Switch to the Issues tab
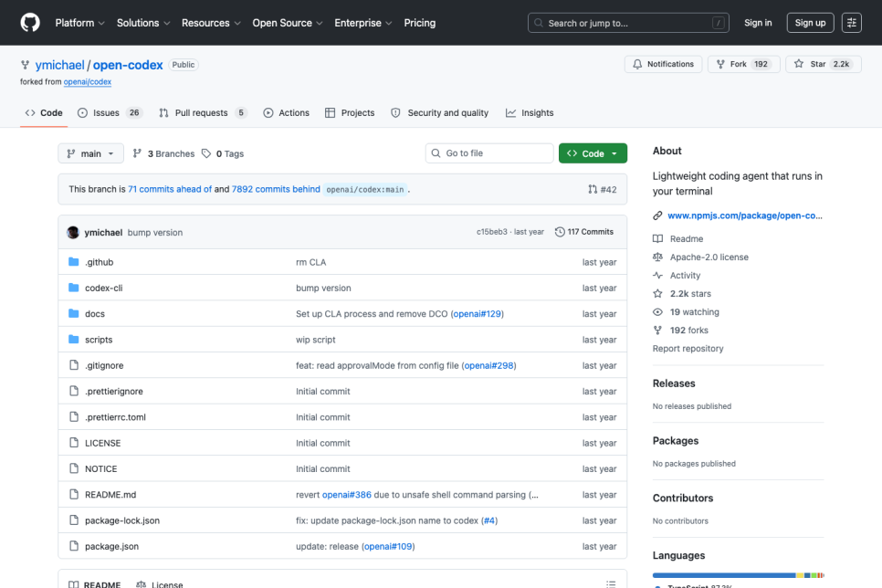 110,112
